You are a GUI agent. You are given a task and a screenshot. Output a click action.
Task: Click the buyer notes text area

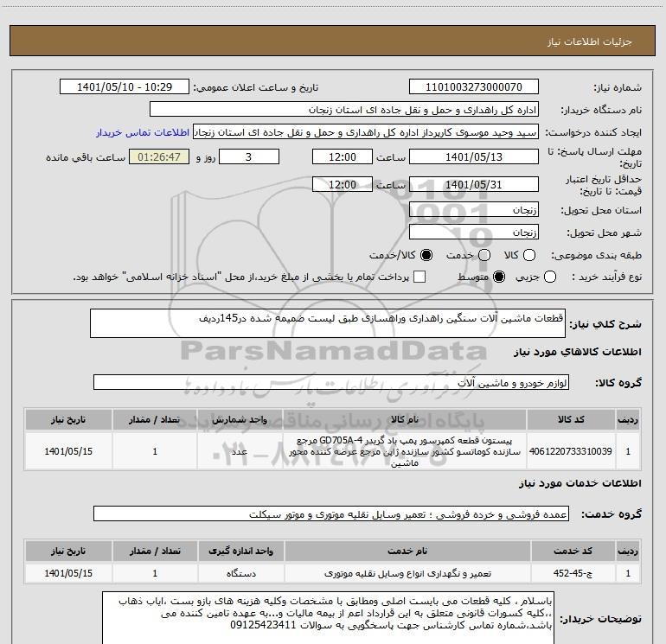point(328,618)
